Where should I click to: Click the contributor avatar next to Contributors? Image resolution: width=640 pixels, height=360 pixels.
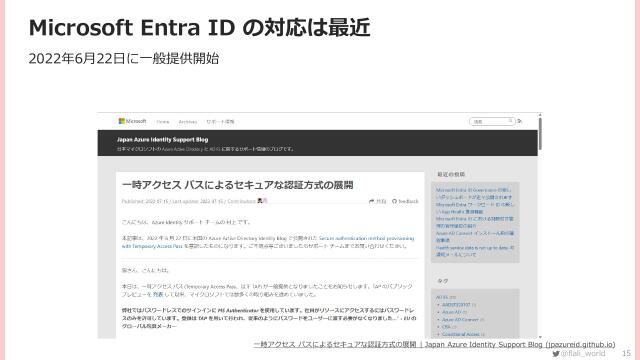click(x=262, y=201)
